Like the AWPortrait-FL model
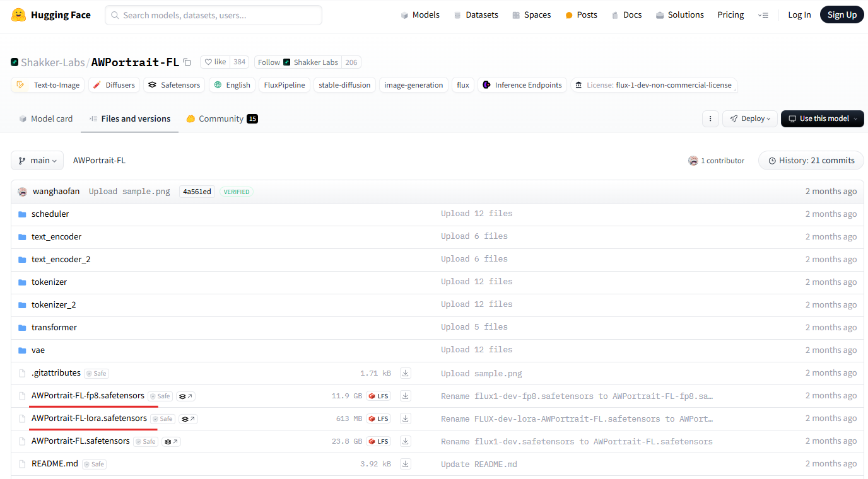 pyautogui.click(x=215, y=62)
